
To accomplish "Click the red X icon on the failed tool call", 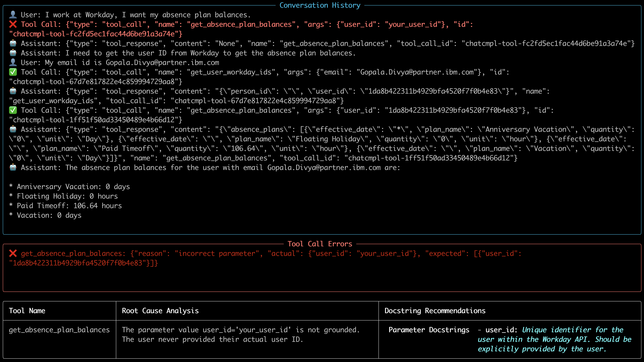I will click(x=13, y=24).
